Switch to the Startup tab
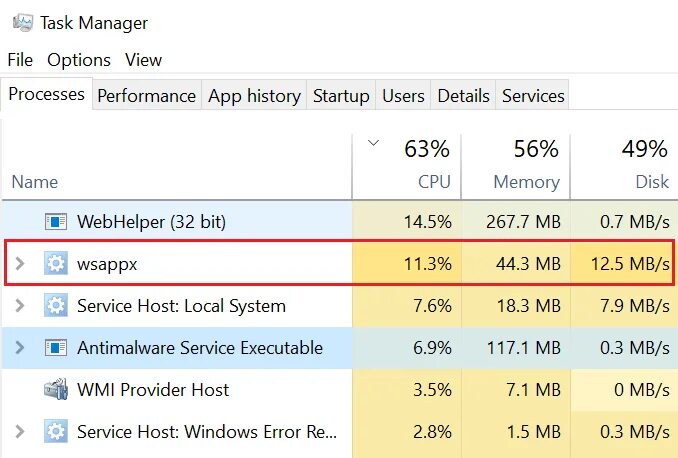The height and width of the screenshot is (458, 678). point(341,96)
